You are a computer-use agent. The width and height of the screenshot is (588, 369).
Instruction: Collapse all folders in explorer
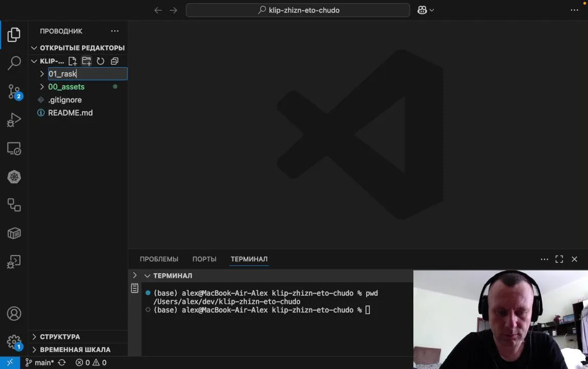click(x=115, y=61)
